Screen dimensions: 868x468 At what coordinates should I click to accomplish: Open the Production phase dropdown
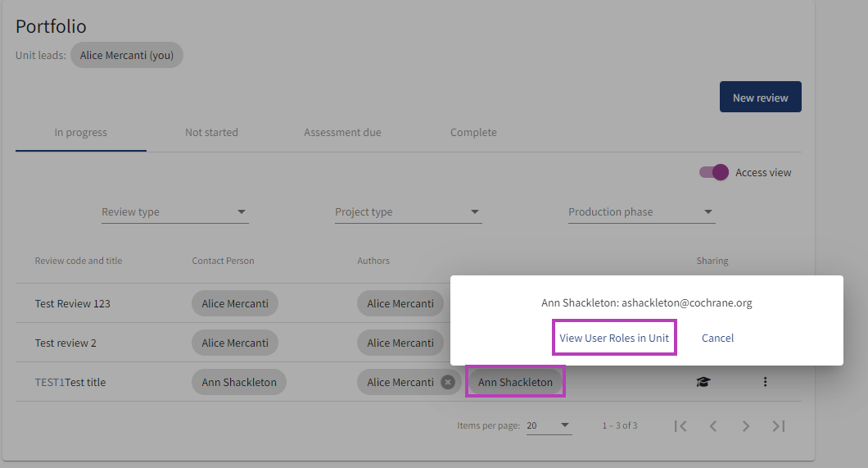coord(641,212)
